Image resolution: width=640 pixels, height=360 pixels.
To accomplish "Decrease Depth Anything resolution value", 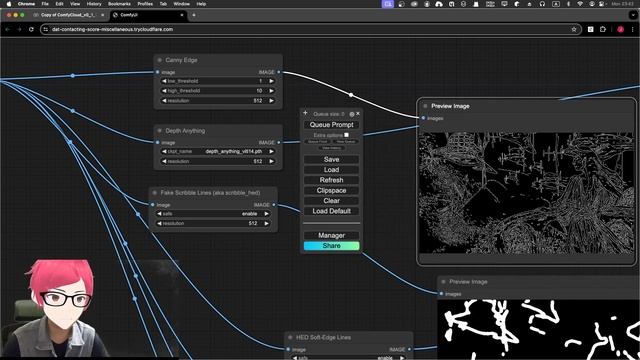I will (x=164, y=161).
